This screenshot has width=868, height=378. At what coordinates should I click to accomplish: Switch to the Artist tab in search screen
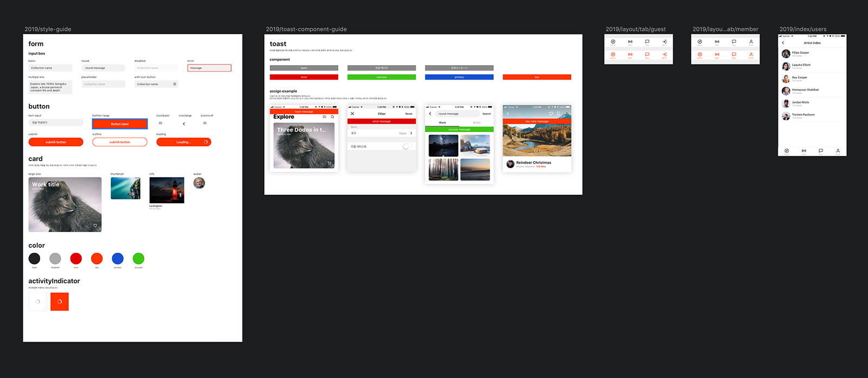pos(476,123)
